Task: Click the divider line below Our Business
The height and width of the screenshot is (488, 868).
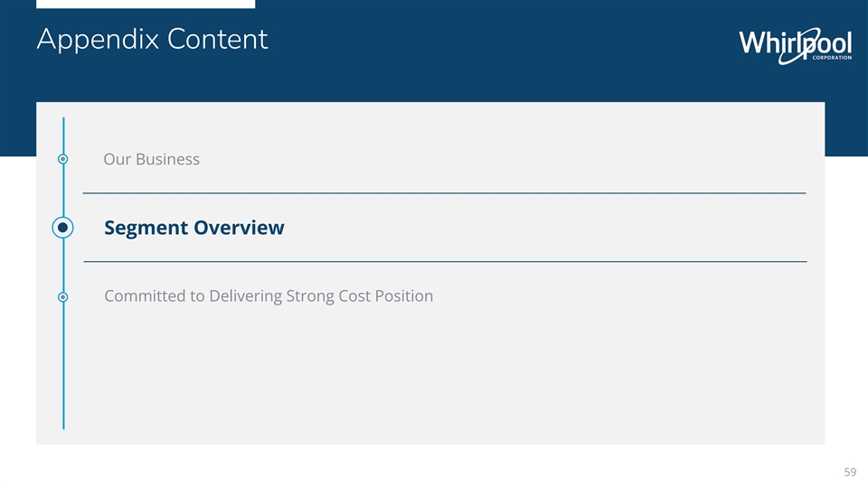Action: pyautogui.click(x=443, y=192)
